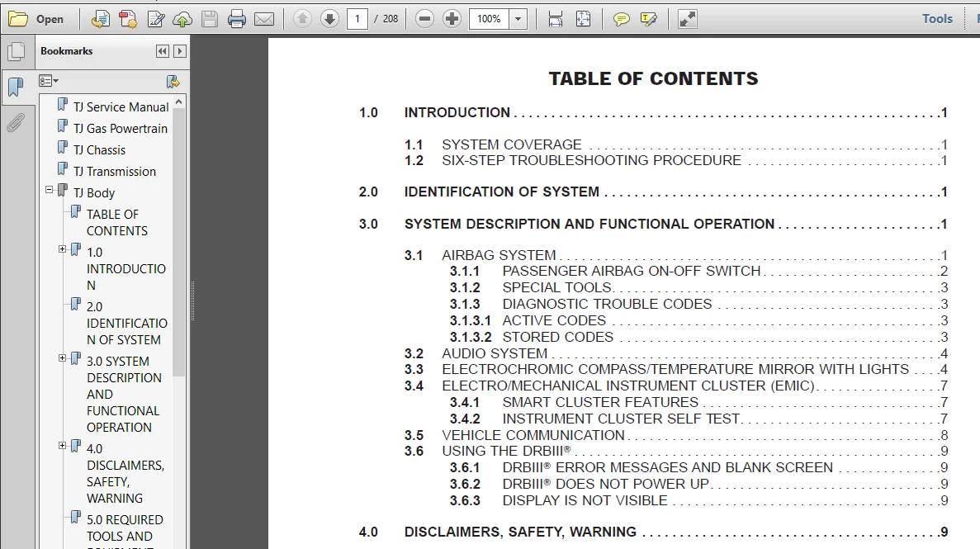
Task: Expand the 1.0 INTRODUCTION bookmark
Action: pyautogui.click(x=62, y=248)
